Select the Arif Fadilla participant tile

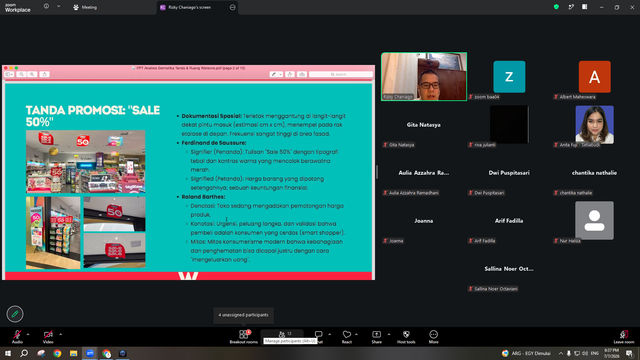point(509,220)
